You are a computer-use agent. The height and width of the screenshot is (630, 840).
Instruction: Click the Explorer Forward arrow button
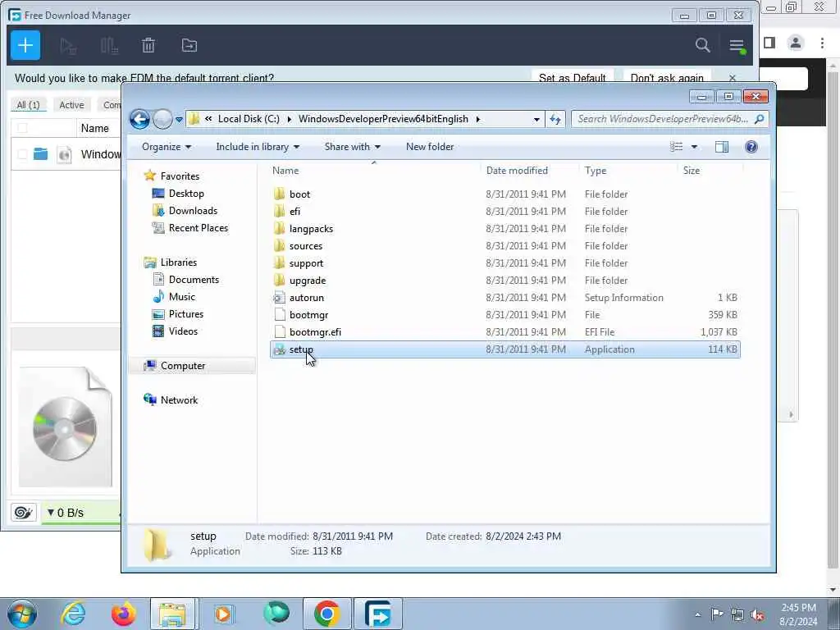point(162,119)
